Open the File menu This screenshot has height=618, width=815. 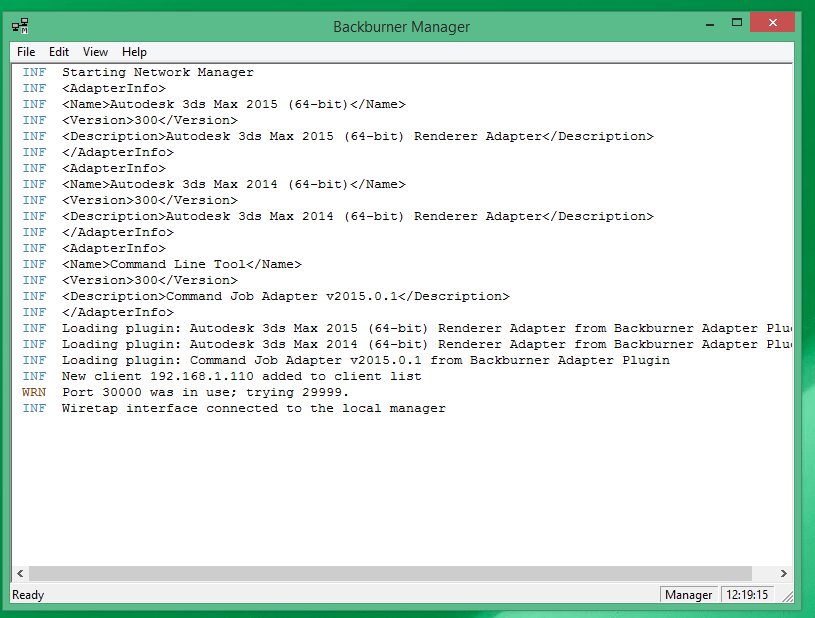click(x=26, y=52)
